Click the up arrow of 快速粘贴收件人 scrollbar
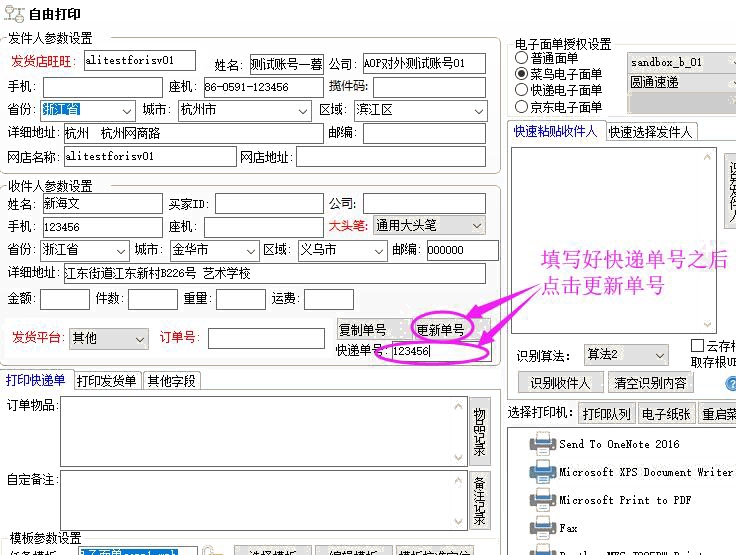 707,157
